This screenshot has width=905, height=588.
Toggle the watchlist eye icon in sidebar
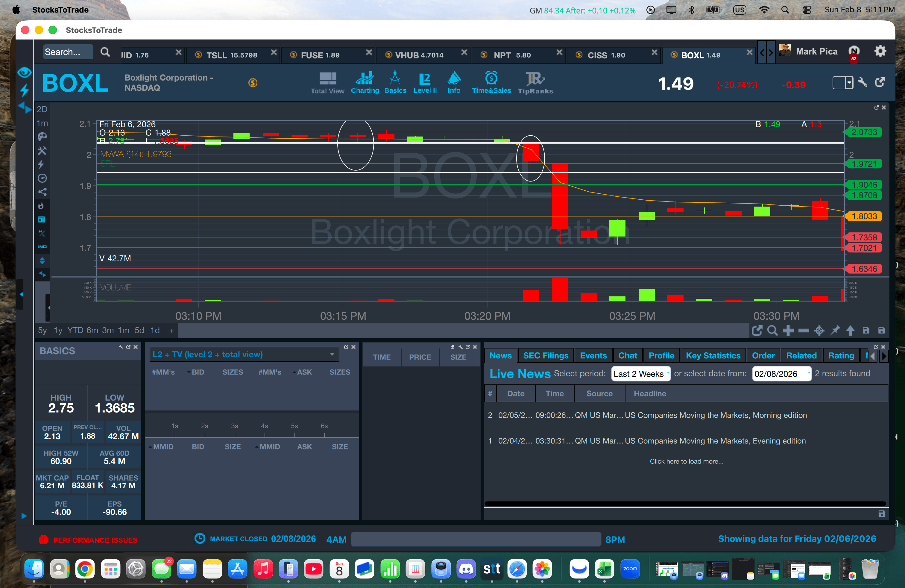[x=24, y=72]
